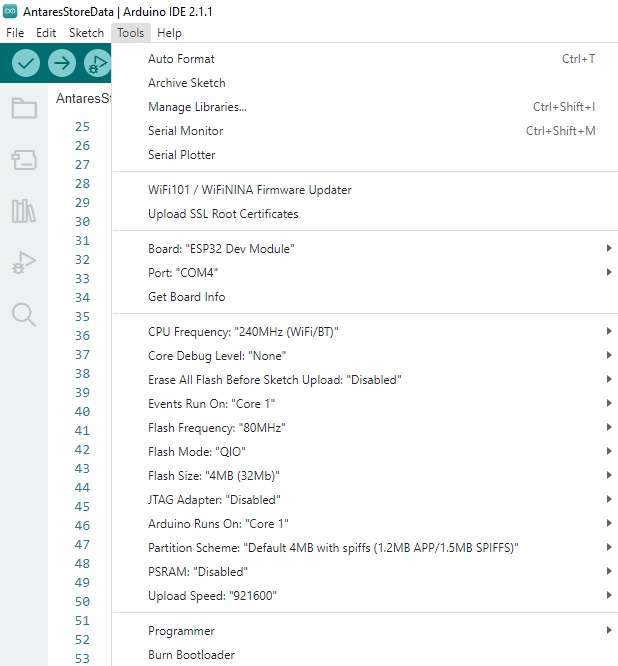Open the Debug sidebar icon
This screenshot has height=666, width=618.
[x=24, y=263]
